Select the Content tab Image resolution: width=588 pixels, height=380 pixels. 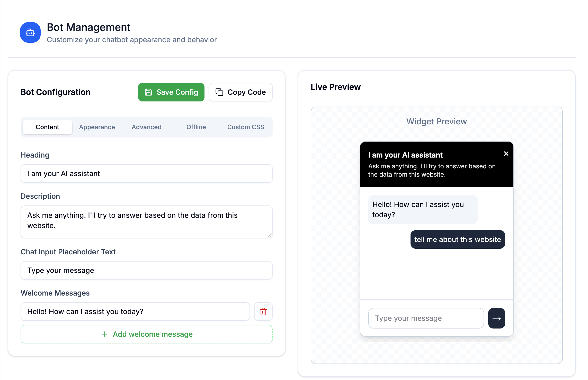point(47,127)
